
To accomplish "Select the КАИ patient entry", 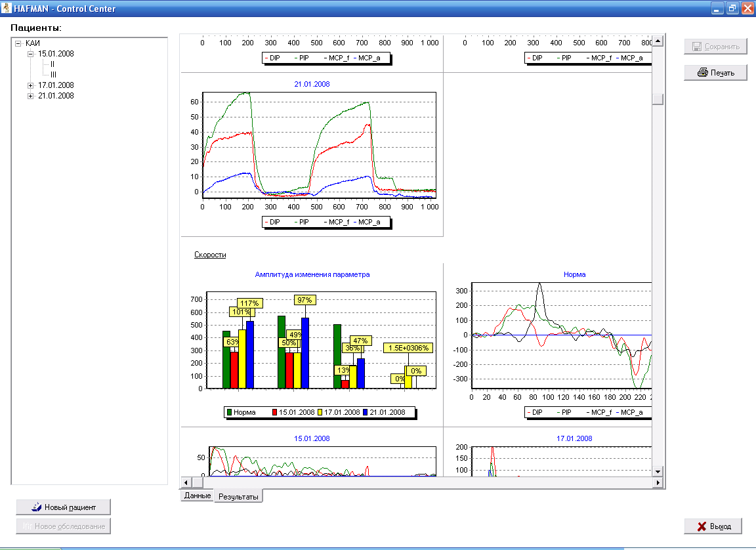I will tap(33, 43).
